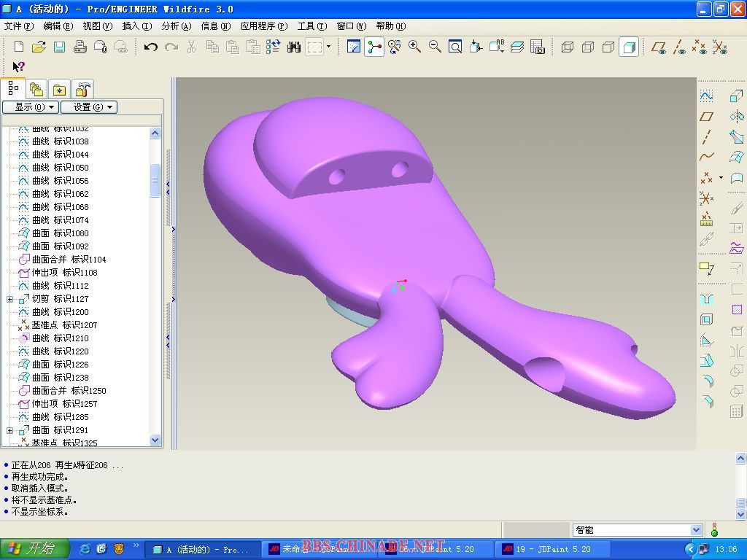Screen dimensions: 747x560
Task: Click the Zoom In magnifier icon
Action: pyautogui.click(x=414, y=47)
